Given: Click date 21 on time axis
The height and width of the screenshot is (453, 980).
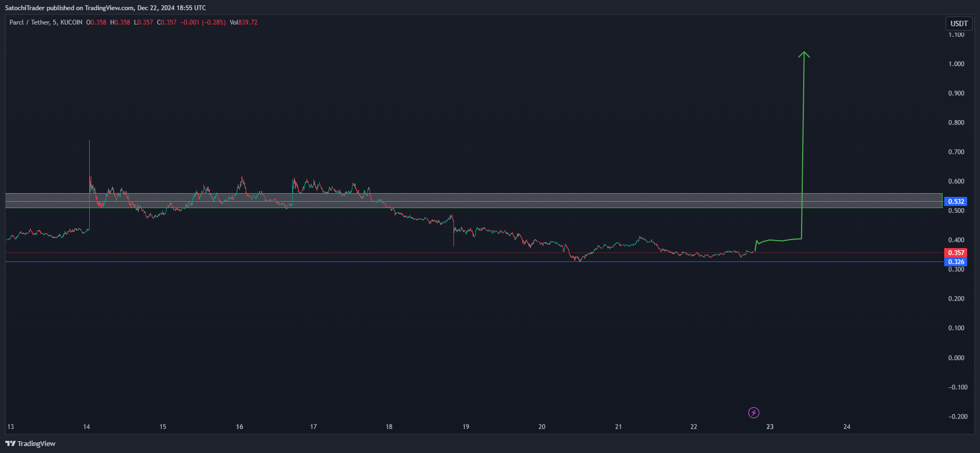Looking at the screenshot, I should coord(618,427).
